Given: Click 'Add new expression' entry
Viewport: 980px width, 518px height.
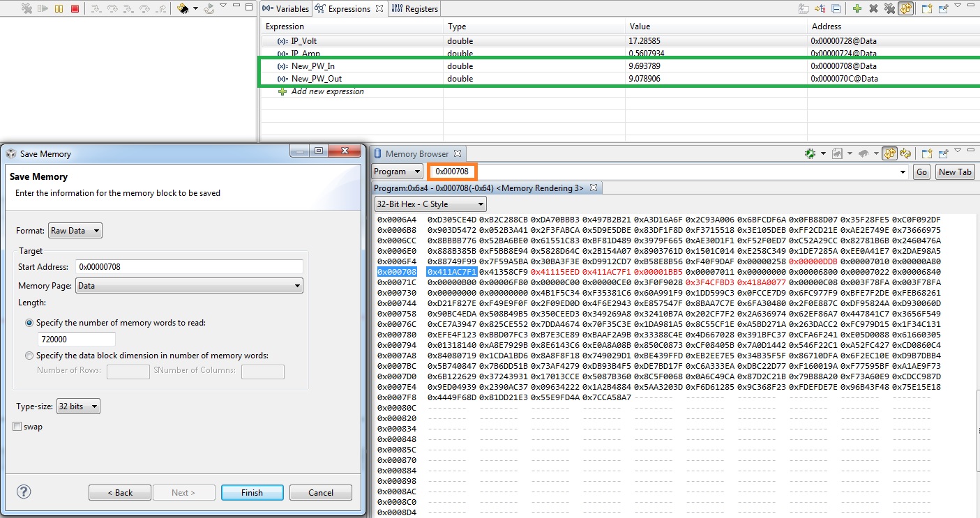Looking at the screenshot, I should click(x=327, y=91).
